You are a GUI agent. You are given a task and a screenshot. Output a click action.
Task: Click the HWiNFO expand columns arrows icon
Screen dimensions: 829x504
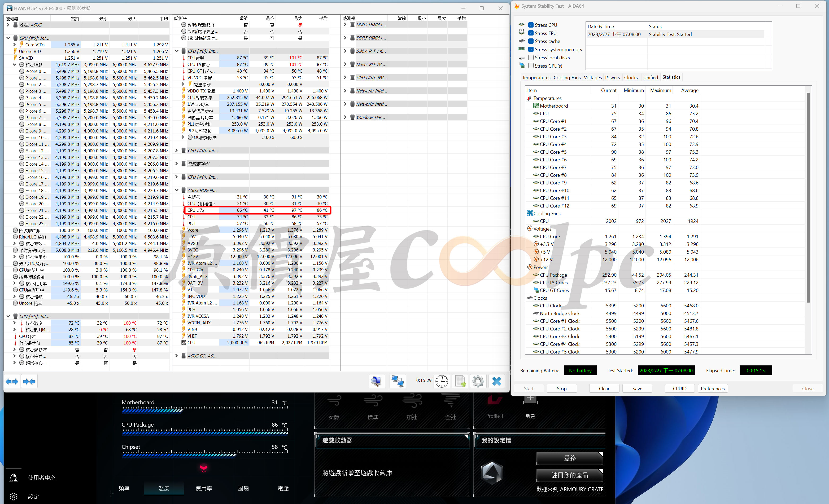point(12,381)
